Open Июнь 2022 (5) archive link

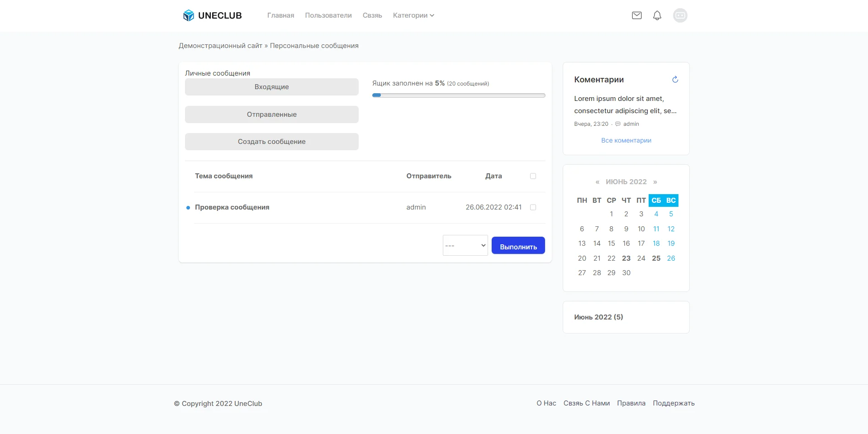[x=598, y=317]
